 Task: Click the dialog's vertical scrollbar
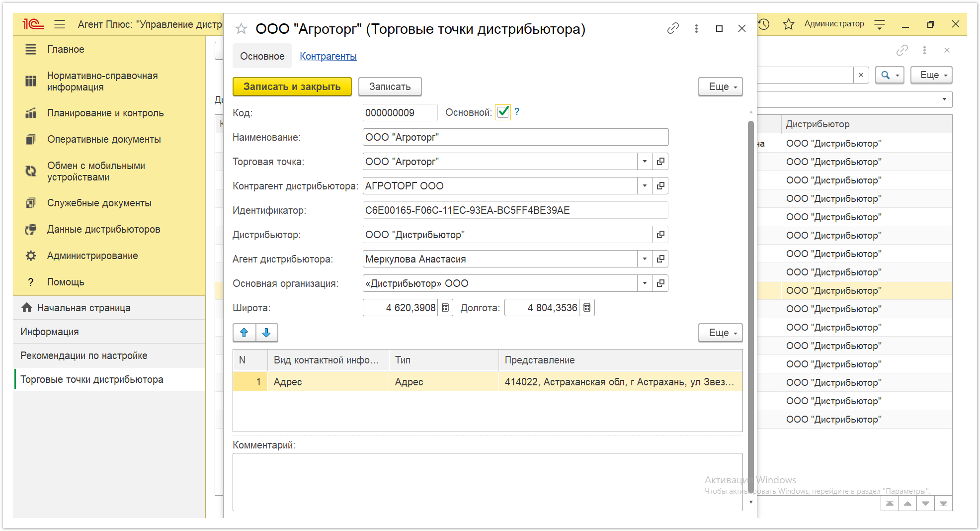[750, 306]
